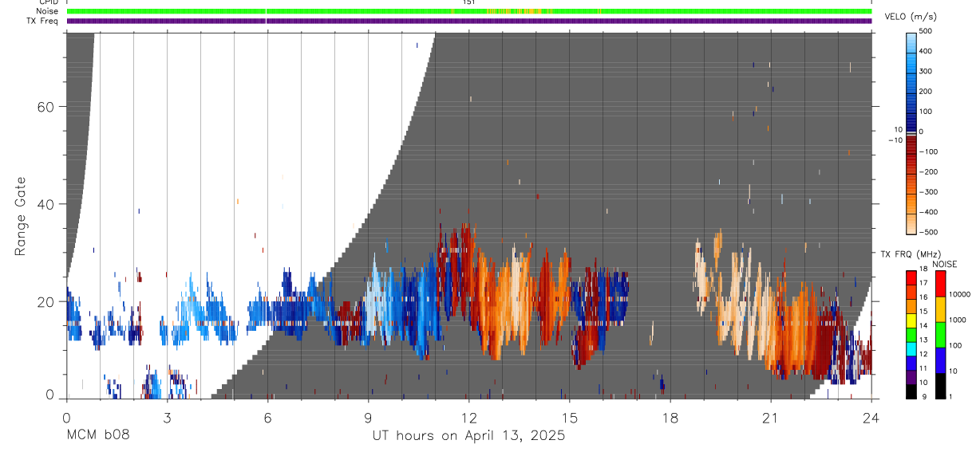Click the blue swatch in NOISE colorbar
The width and height of the screenshot is (980, 452).
coord(941,360)
